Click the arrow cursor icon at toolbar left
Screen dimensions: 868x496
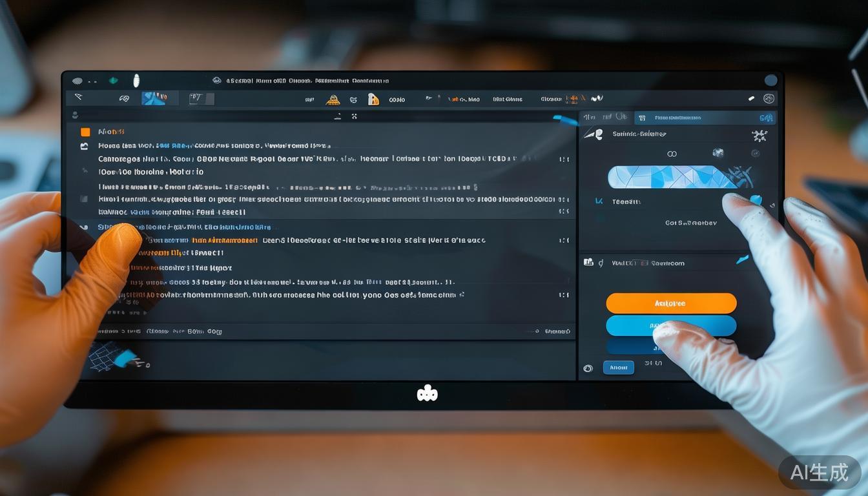coord(79,98)
